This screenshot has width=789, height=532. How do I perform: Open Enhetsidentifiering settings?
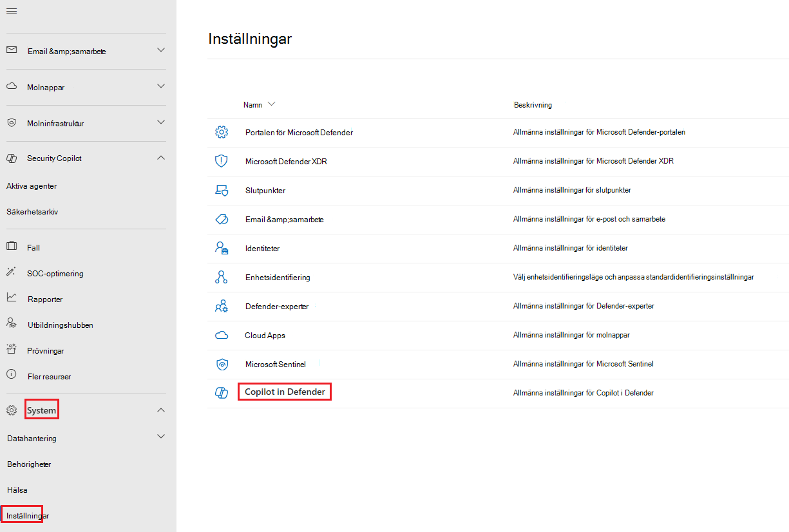click(x=278, y=278)
